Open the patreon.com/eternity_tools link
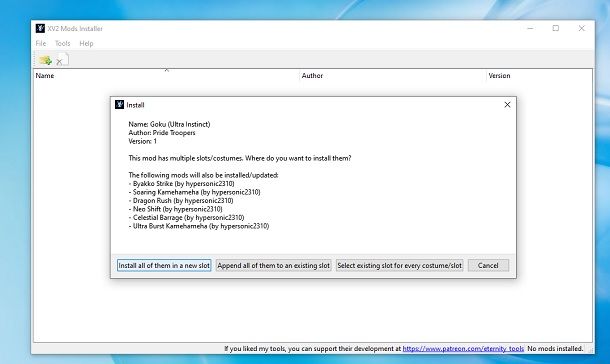The width and height of the screenshot is (610, 364). coord(463,349)
